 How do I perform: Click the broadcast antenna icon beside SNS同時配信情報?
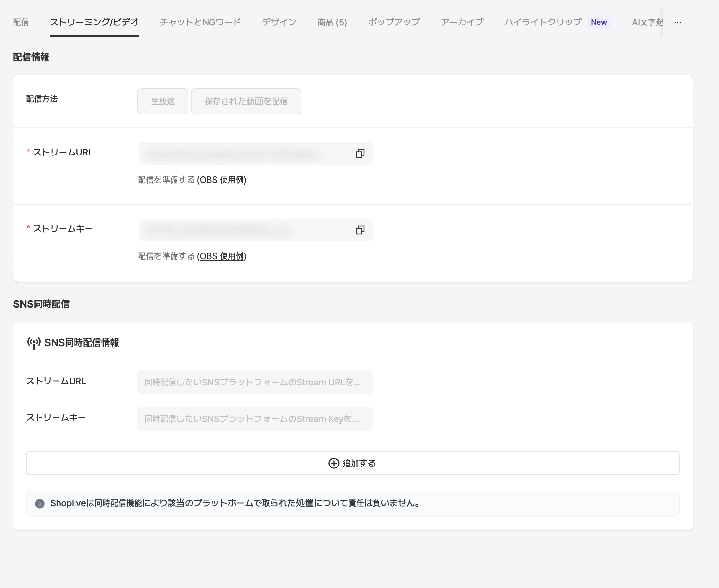(x=34, y=343)
